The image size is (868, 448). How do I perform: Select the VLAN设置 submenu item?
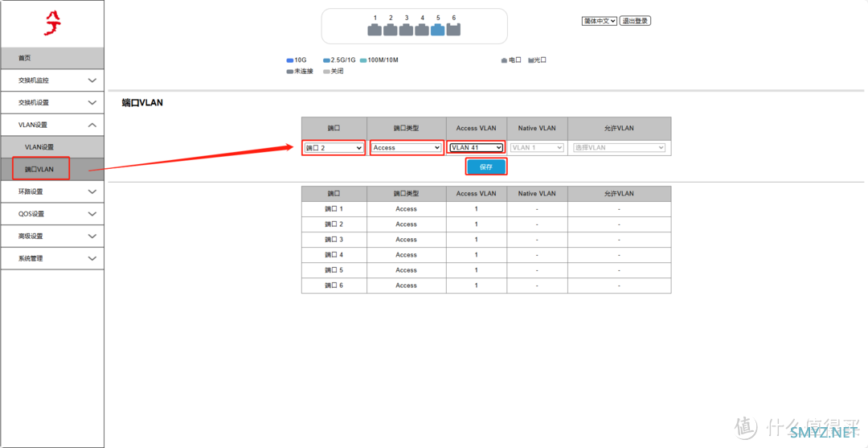(52, 146)
